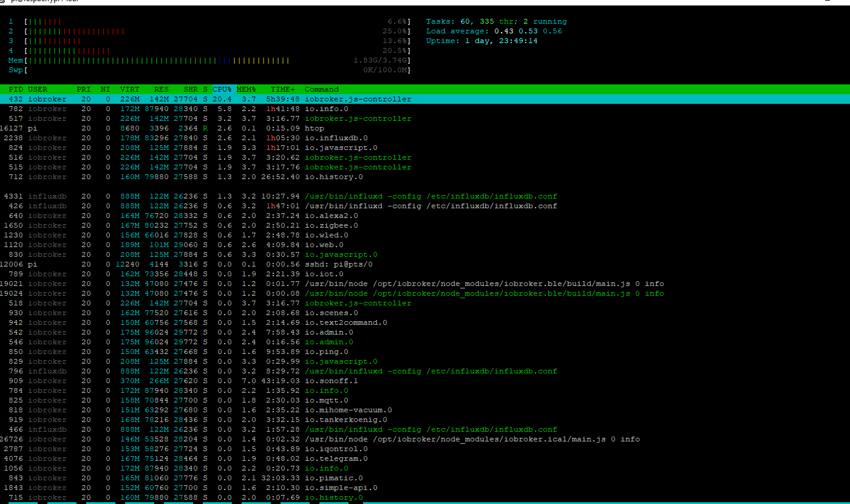850x504 pixels.
Task: Select the highlighted PID 432 iobroker.js-controller row
Action: [x=425, y=99]
